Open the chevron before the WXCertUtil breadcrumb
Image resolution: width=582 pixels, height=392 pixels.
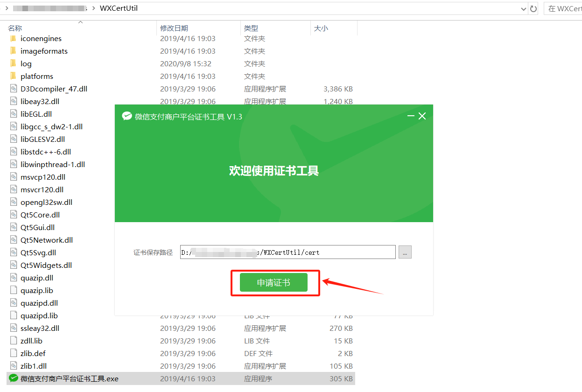[93, 8]
